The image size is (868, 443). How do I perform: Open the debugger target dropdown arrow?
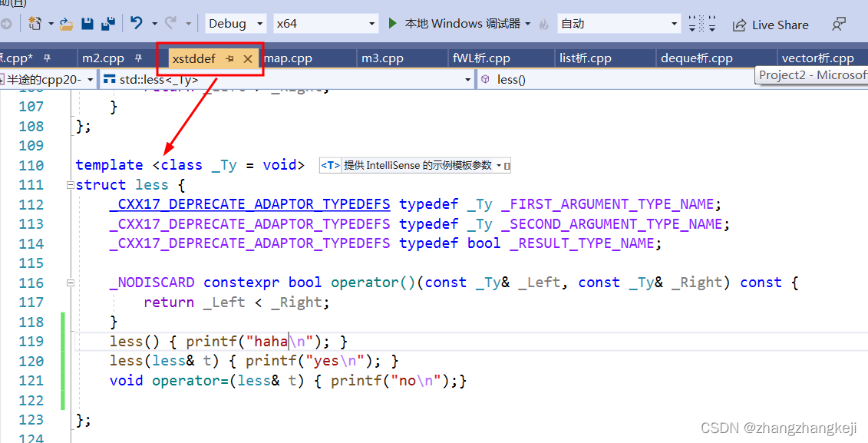527,24
